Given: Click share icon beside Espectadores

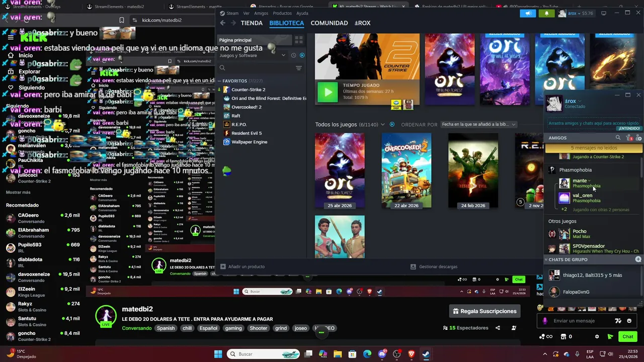Looking at the screenshot, I should [x=498, y=328].
